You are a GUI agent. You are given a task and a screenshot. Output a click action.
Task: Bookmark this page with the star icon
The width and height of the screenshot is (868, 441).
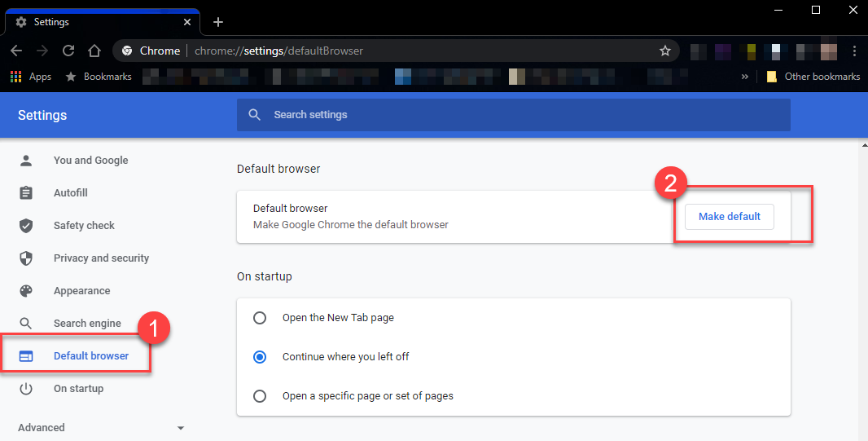pyautogui.click(x=664, y=51)
